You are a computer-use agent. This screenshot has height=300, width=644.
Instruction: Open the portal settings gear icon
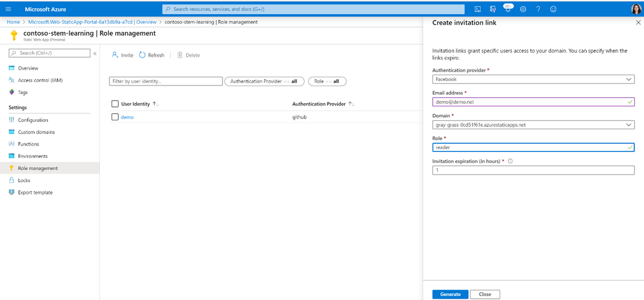click(x=523, y=9)
